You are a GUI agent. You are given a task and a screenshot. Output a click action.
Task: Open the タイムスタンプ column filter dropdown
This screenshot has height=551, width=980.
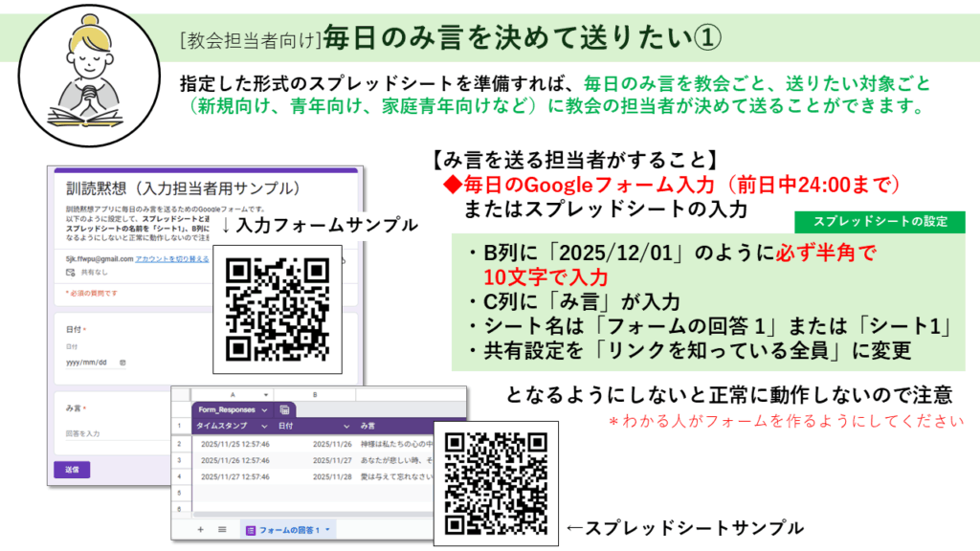pos(262,425)
